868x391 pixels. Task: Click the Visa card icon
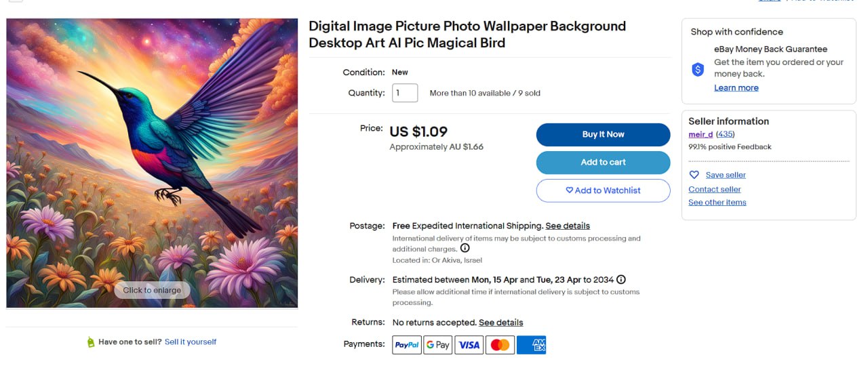(469, 345)
